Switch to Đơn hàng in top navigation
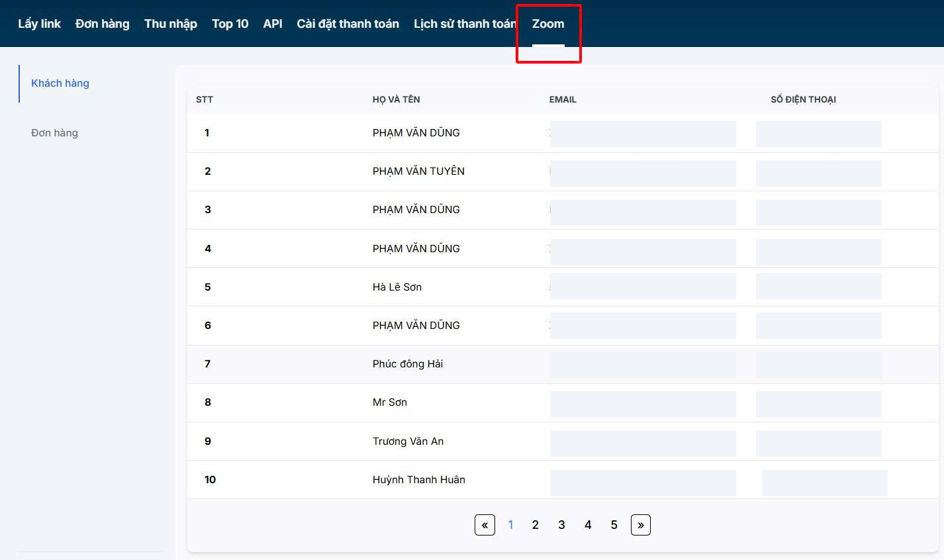 pos(102,24)
